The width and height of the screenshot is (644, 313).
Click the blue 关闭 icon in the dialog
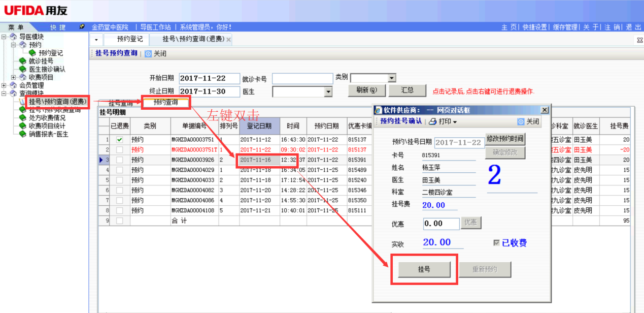[x=521, y=121]
